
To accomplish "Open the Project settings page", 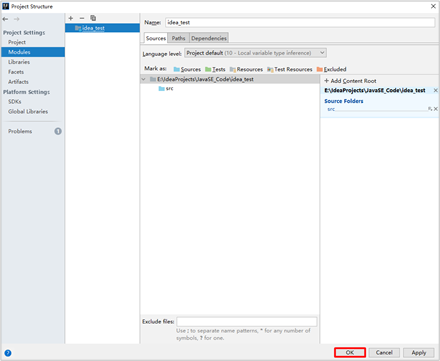I will (x=17, y=42).
